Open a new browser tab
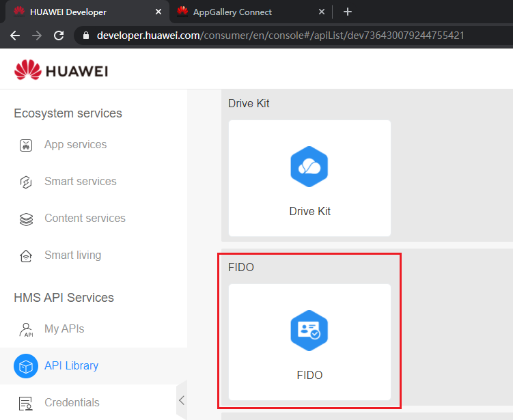Viewport: 513px width, 420px height. coord(348,12)
